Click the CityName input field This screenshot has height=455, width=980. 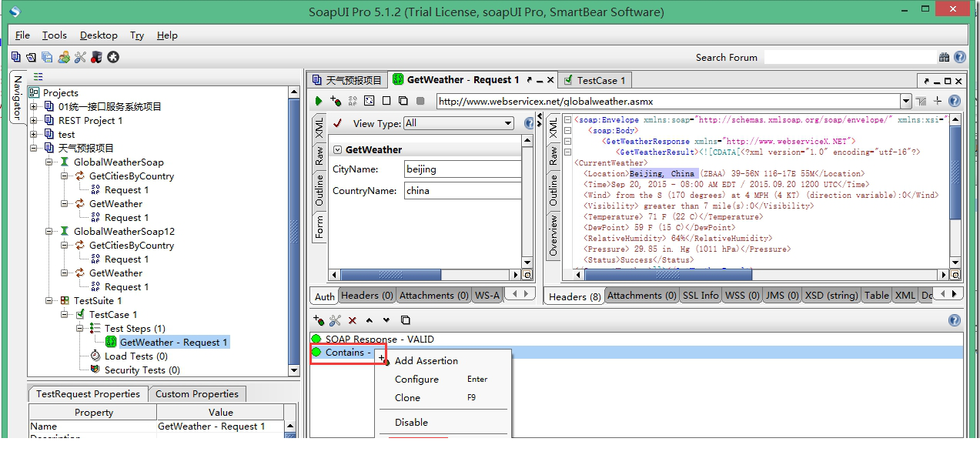[463, 169]
